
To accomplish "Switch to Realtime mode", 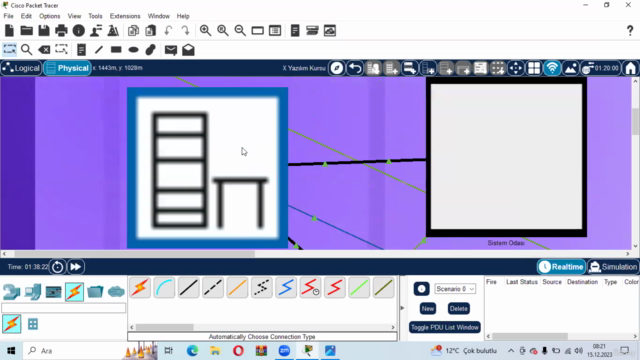I will tap(561, 267).
